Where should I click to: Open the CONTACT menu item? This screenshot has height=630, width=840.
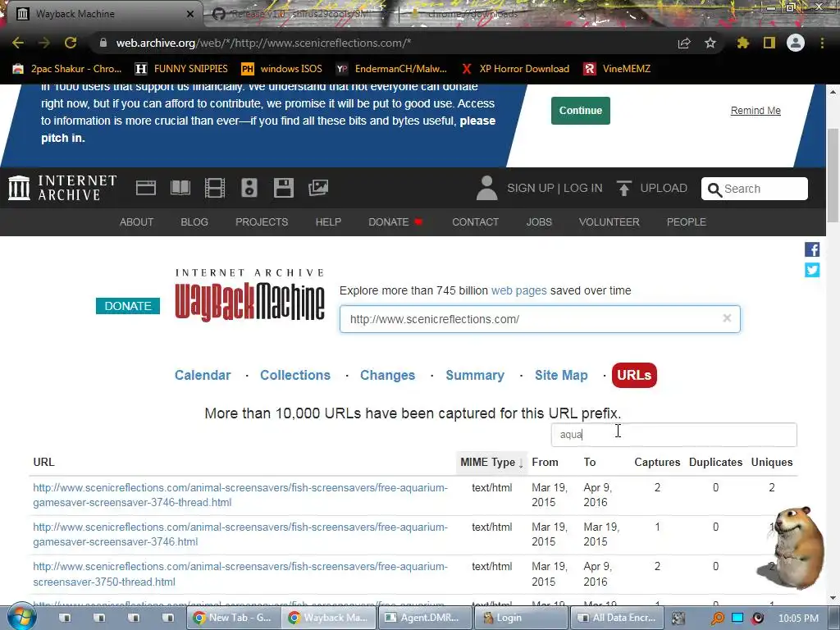tap(475, 221)
